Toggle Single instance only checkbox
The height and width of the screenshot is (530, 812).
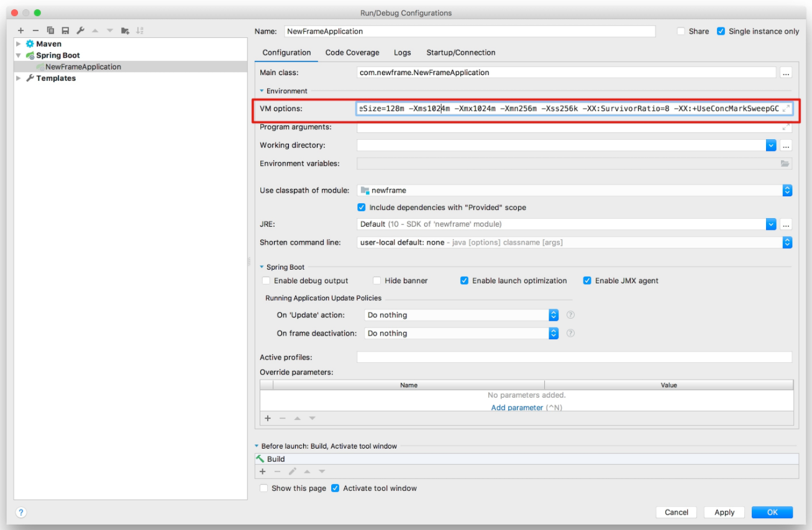[721, 31]
